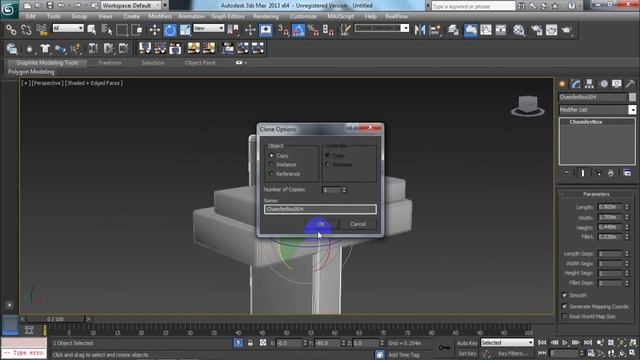Image resolution: width=640 pixels, height=360 pixels.
Task: Activate Select and Move tool
Action: [x=154, y=30]
